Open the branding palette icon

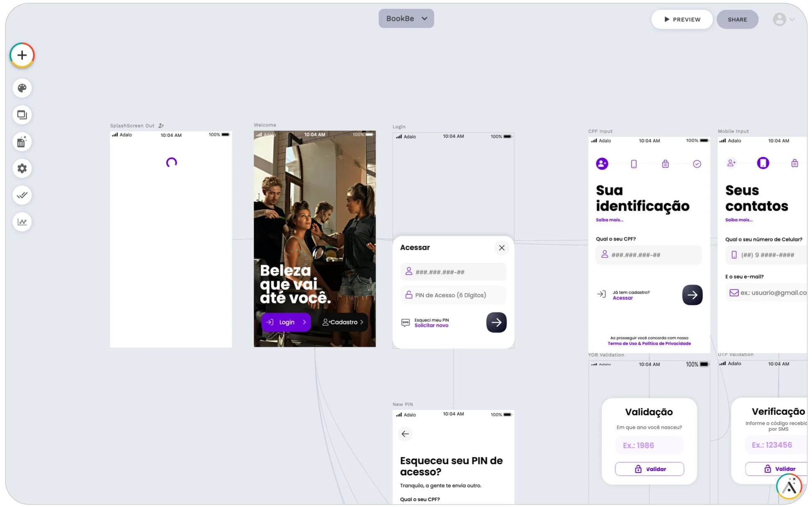(22, 88)
